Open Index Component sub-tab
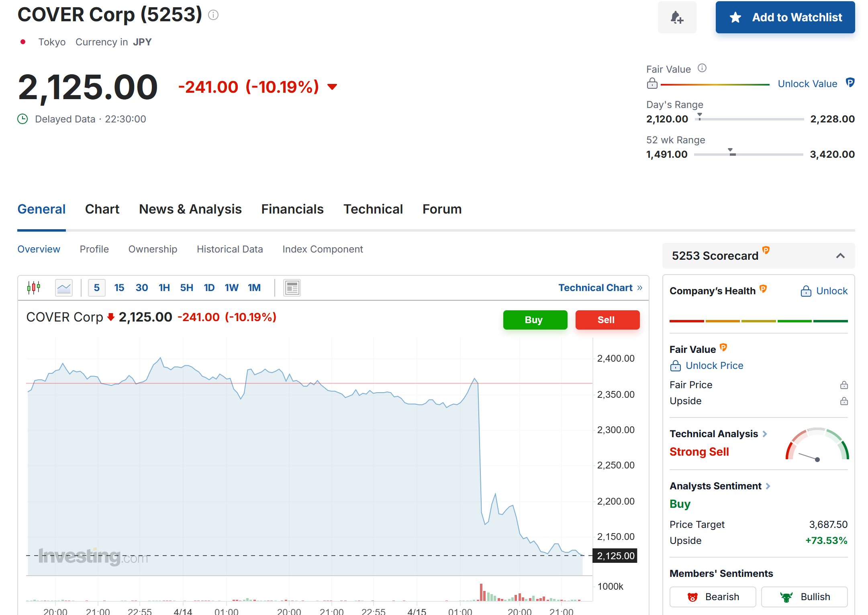Image resolution: width=868 pixels, height=615 pixels. click(x=323, y=249)
